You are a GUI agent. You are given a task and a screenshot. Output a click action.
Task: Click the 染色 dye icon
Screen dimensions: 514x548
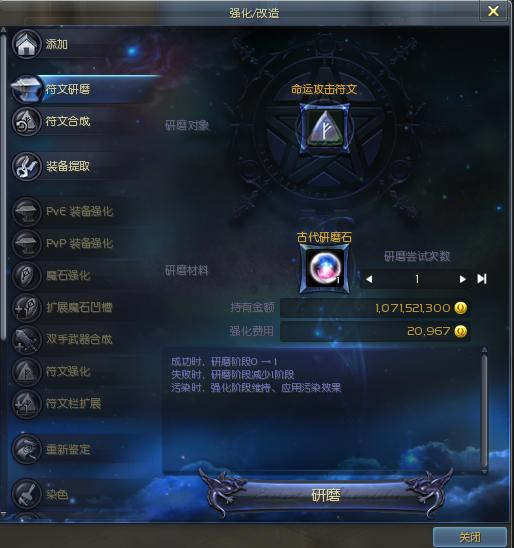pyautogui.click(x=26, y=494)
